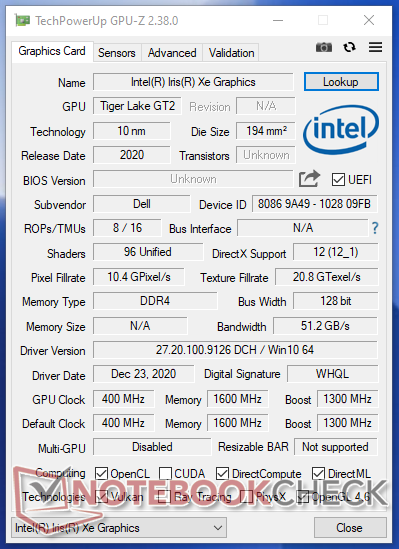Click the Bus Interface question mark
Screen dimensions: 399x549
tap(375, 228)
